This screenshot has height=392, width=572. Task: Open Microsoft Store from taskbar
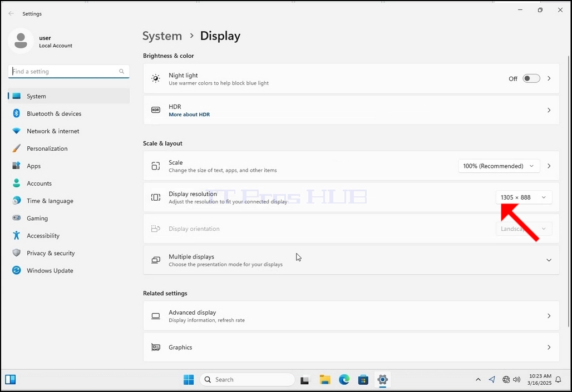tap(363, 380)
